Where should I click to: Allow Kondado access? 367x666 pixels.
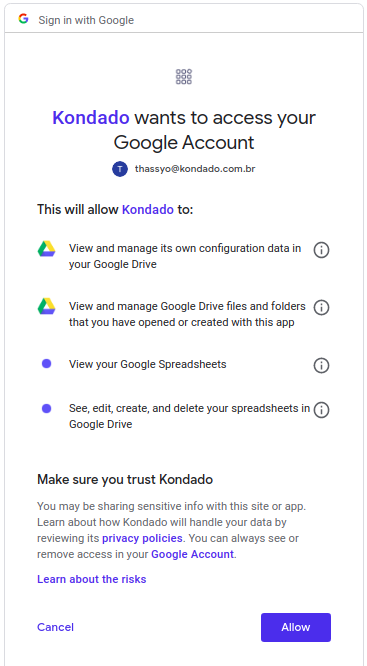click(x=296, y=627)
